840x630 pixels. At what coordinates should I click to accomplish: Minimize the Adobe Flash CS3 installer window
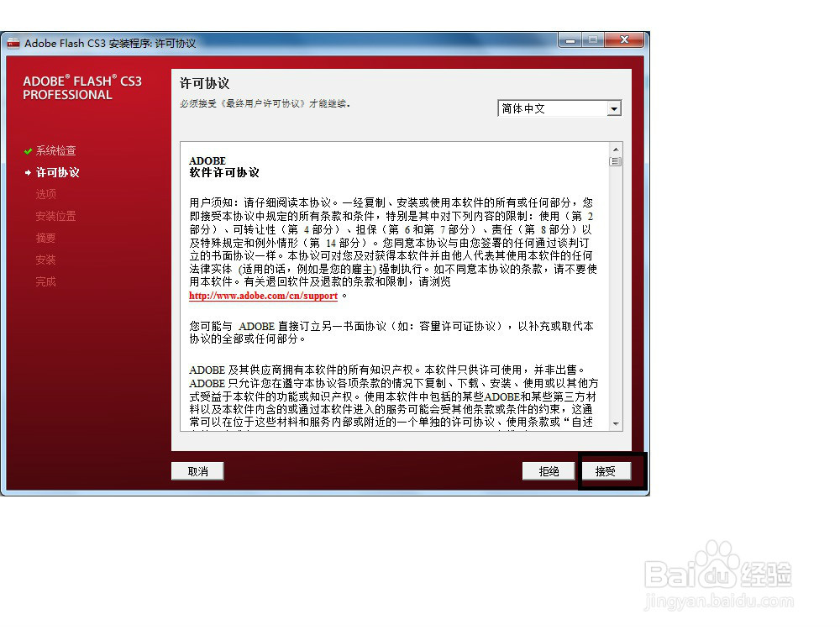570,40
